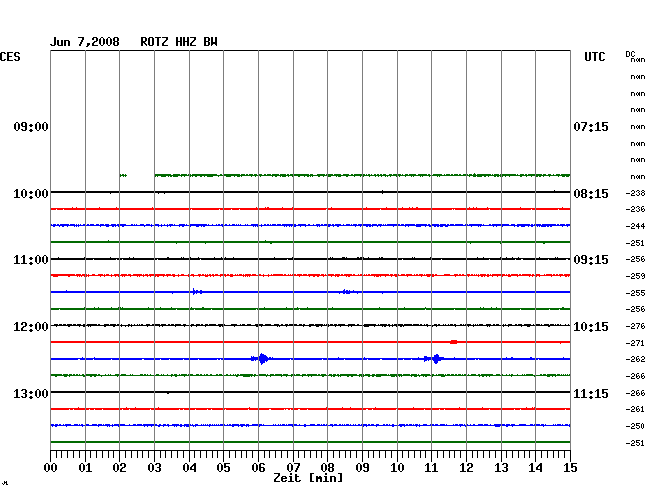Select the DC value -271
This screenshot has height=494, width=650.
pos(635,343)
